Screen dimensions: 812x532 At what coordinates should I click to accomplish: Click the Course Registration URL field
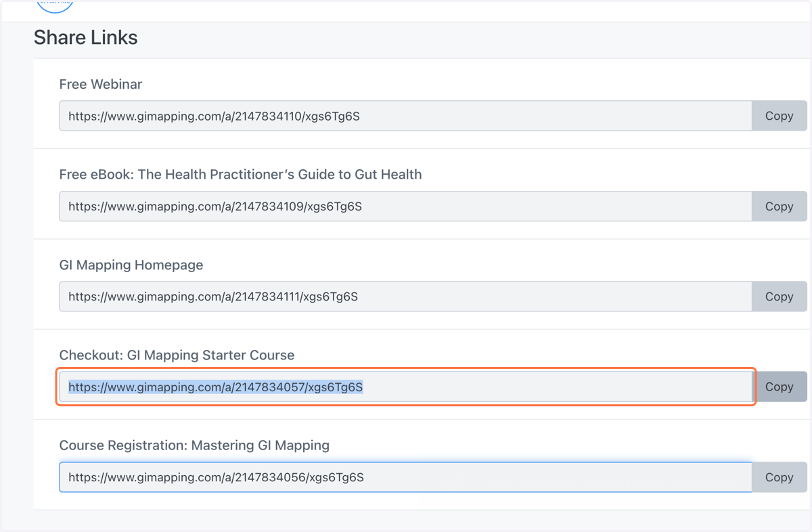(x=405, y=477)
